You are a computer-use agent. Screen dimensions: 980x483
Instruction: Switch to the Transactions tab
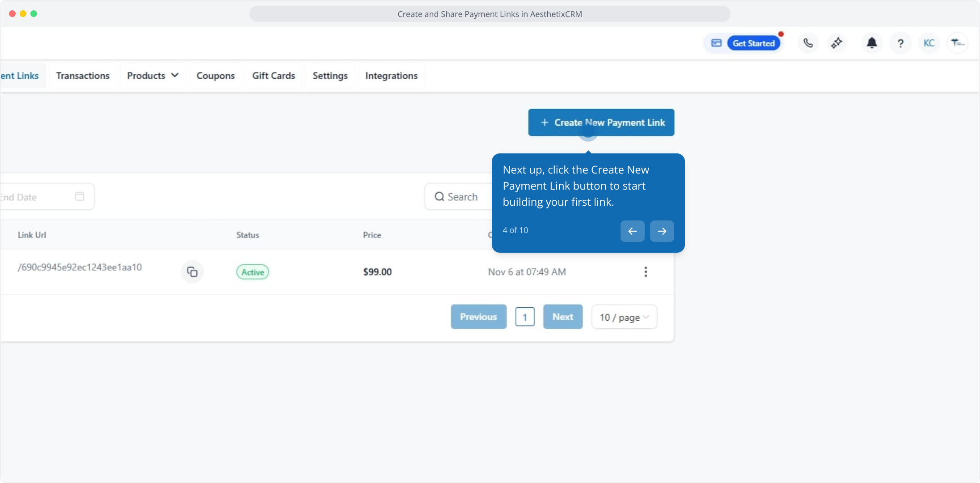tap(83, 76)
